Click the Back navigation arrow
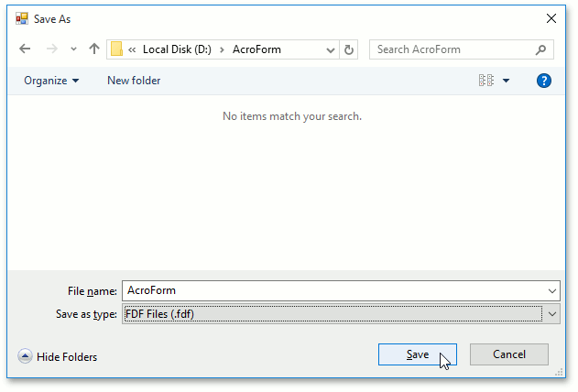Image resolution: width=578 pixels, height=392 pixels. (25, 49)
